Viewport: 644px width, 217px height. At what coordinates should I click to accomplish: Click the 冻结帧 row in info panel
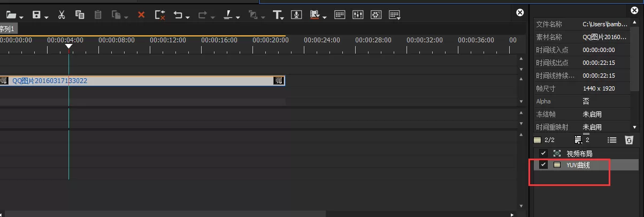coord(583,114)
